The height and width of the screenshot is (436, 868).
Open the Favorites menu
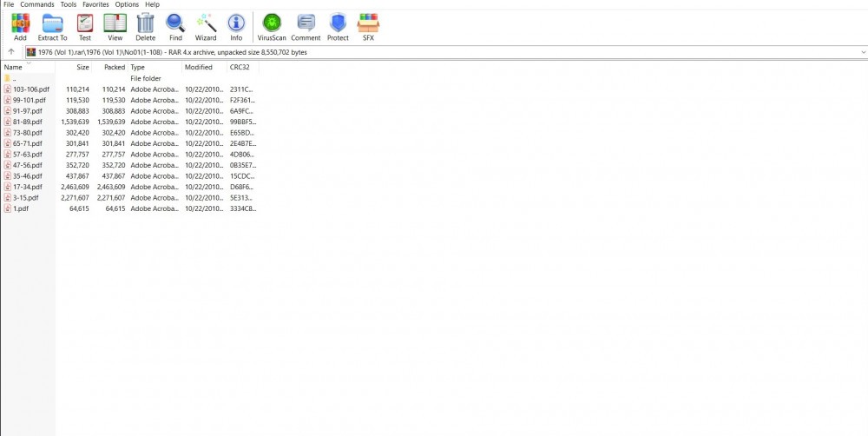[x=95, y=4]
